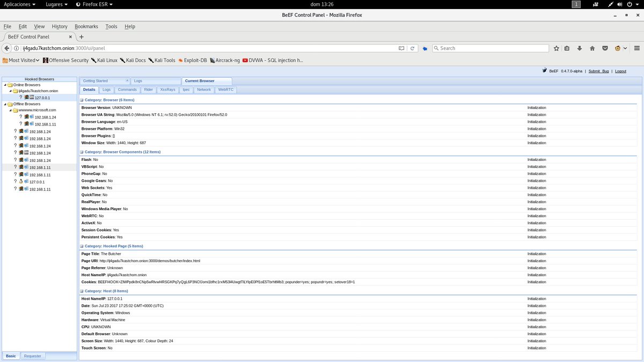Switch to the Network tab

(x=204, y=90)
